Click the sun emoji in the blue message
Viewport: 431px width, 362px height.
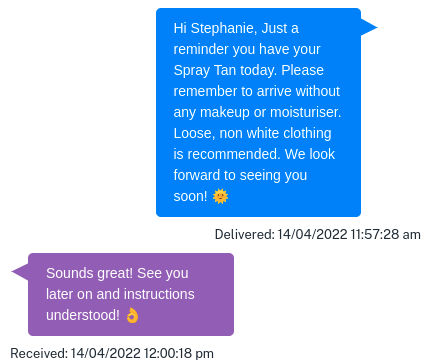(x=220, y=196)
